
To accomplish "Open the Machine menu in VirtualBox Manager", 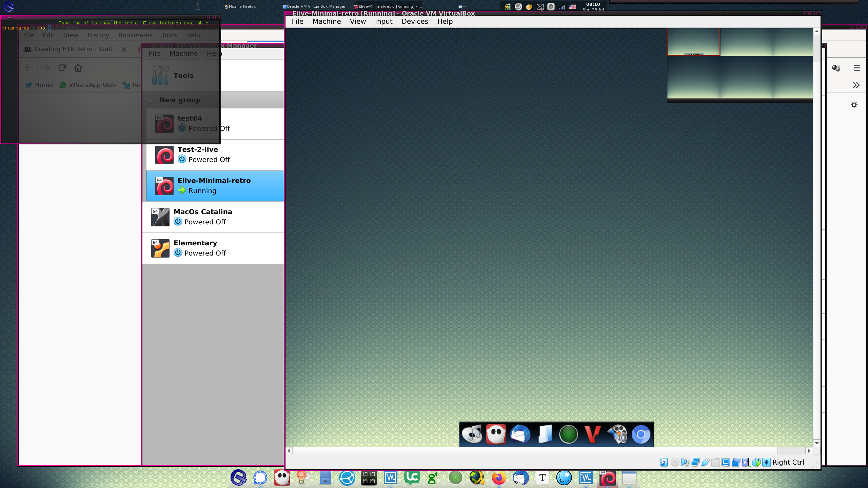I will [183, 54].
